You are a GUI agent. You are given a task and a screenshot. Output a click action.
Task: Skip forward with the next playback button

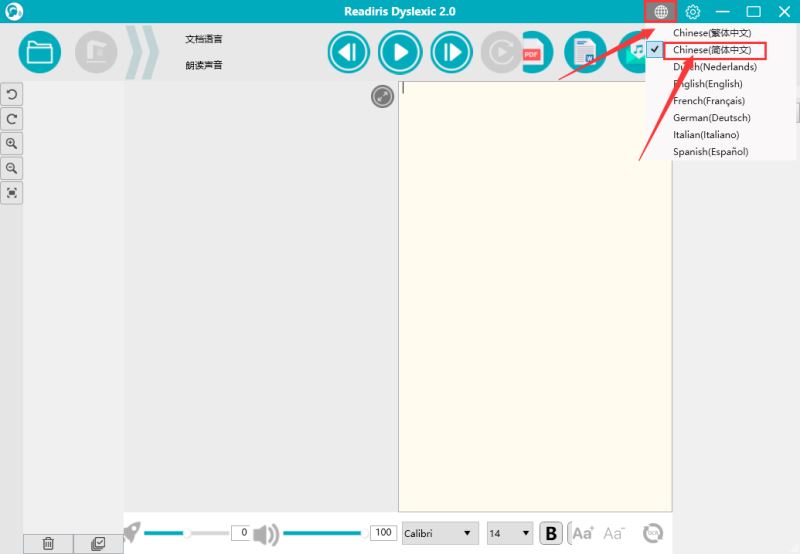(x=452, y=52)
